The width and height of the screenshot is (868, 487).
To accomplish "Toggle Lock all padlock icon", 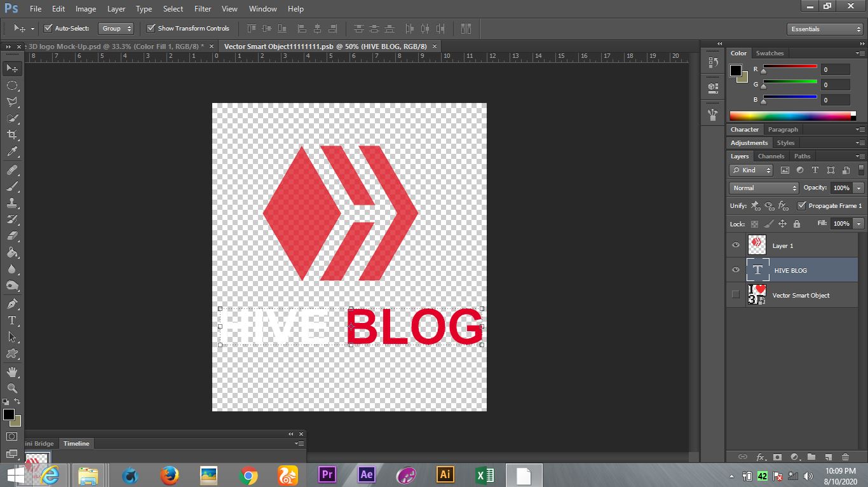I will 796,224.
